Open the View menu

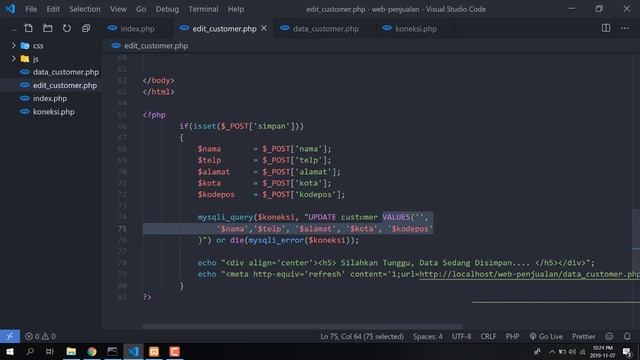coord(118,9)
